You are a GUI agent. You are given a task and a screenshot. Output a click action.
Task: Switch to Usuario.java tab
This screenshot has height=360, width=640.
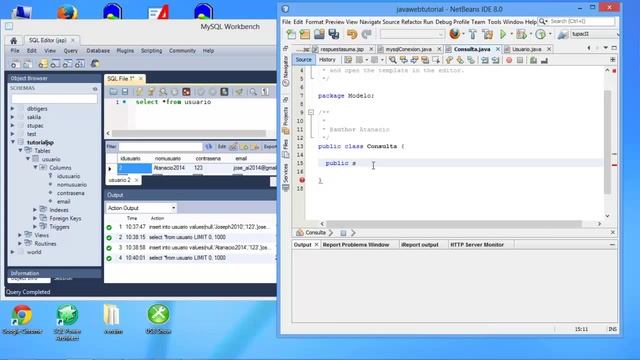[x=527, y=49]
